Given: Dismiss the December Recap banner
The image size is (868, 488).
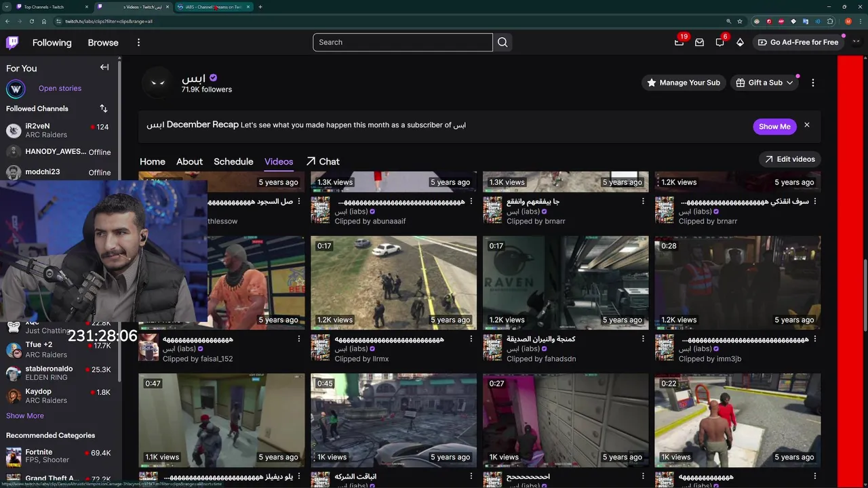Looking at the screenshot, I should tap(807, 125).
